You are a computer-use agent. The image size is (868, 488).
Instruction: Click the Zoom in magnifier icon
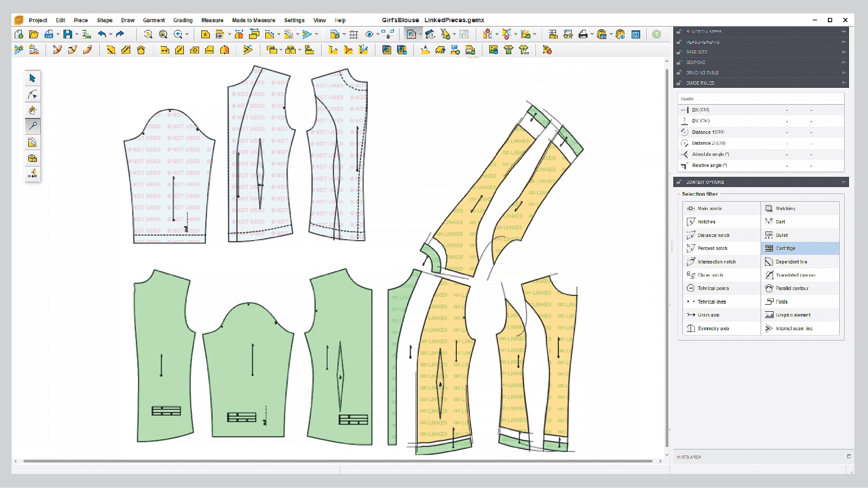(x=178, y=34)
